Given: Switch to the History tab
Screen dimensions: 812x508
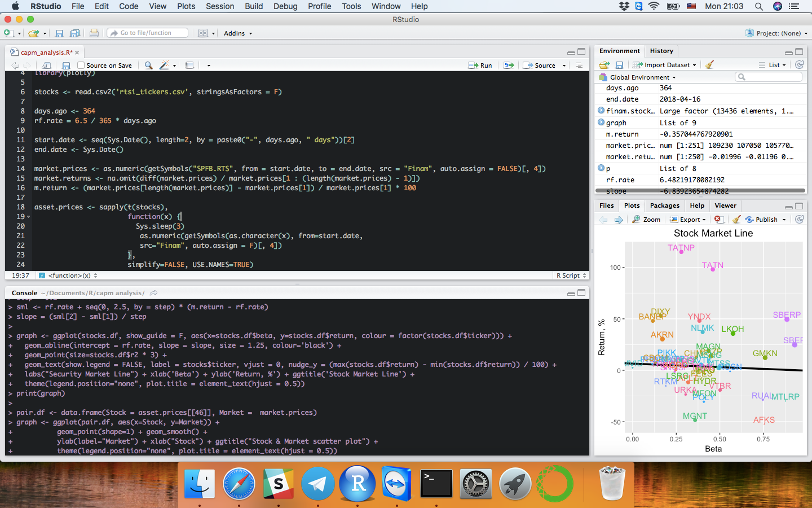Looking at the screenshot, I should pos(661,51).
